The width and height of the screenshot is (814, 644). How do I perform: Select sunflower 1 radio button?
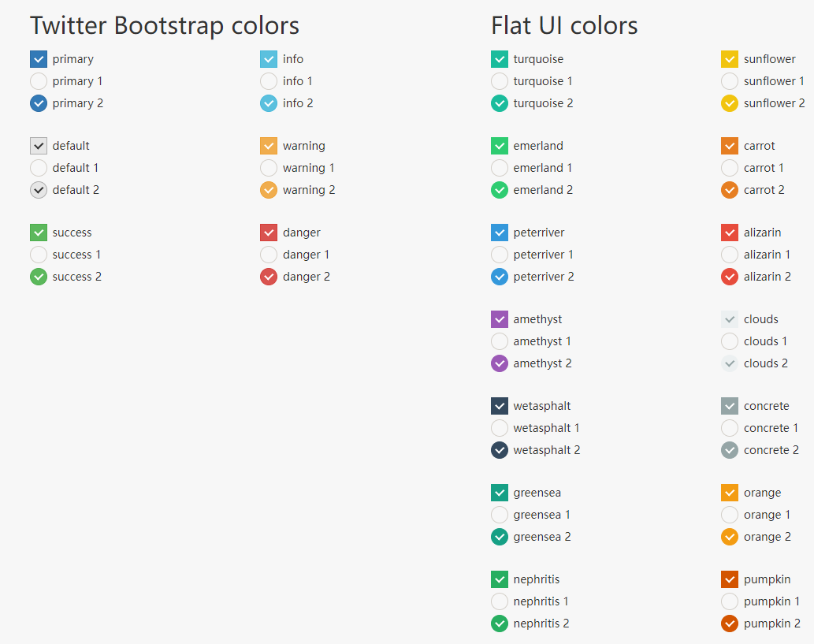730,81
